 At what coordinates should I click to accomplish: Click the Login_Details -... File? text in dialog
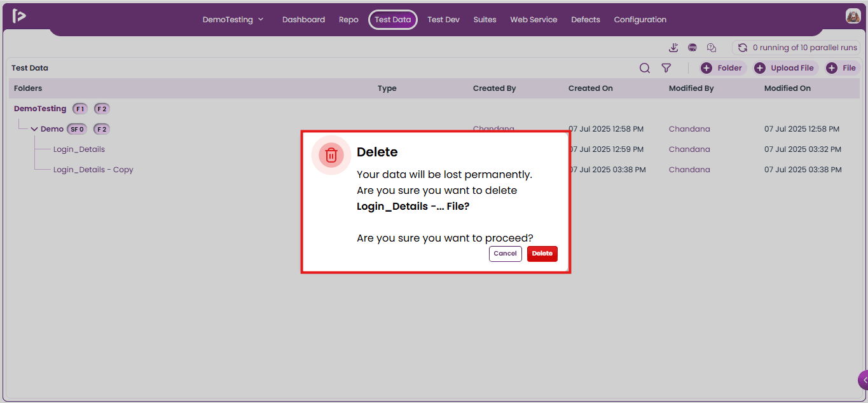point(413,207)
